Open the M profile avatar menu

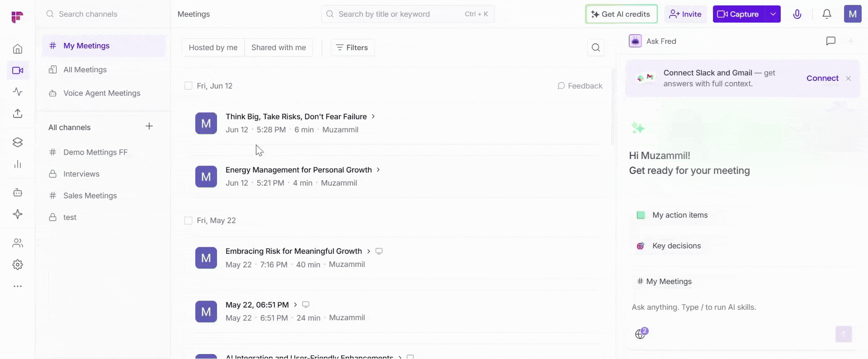[853, 14]
